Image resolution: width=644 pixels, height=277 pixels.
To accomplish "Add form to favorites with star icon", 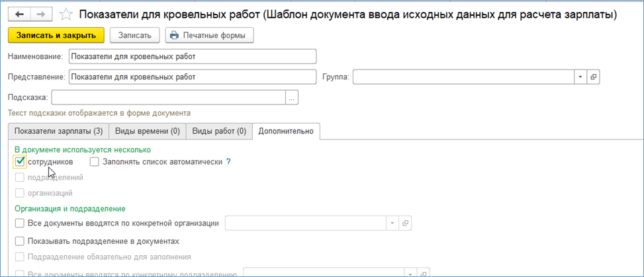I will pos(66,14).
